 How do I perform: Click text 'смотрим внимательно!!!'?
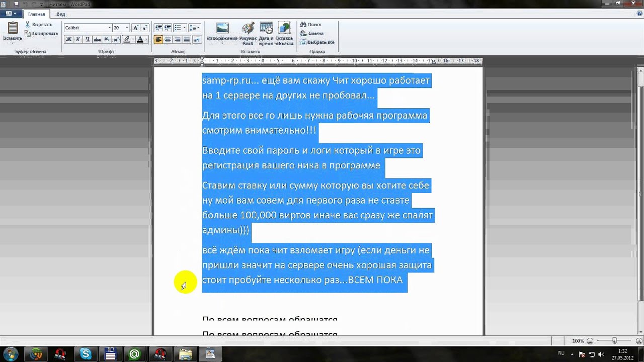(x=259, y=130)
